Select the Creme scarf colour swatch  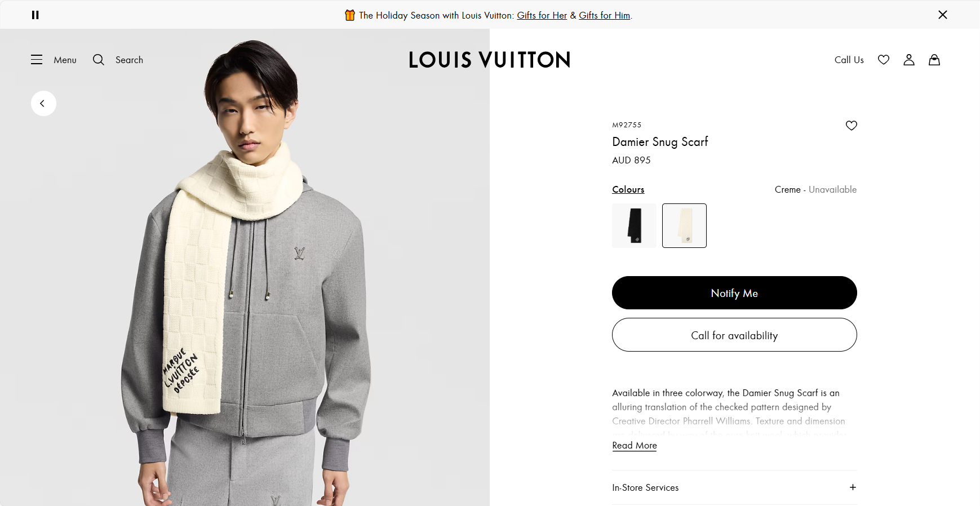click(x=684, y=225)
